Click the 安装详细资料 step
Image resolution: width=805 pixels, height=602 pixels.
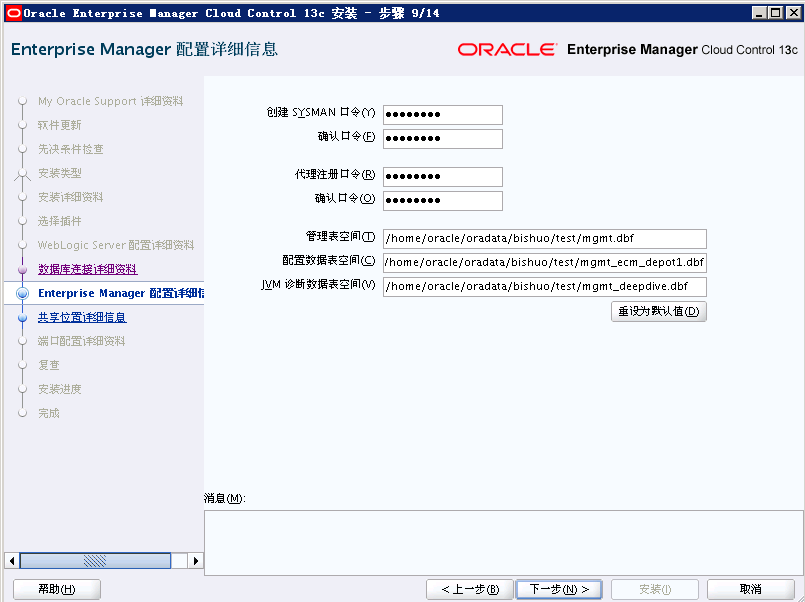(x=71, y=197)
